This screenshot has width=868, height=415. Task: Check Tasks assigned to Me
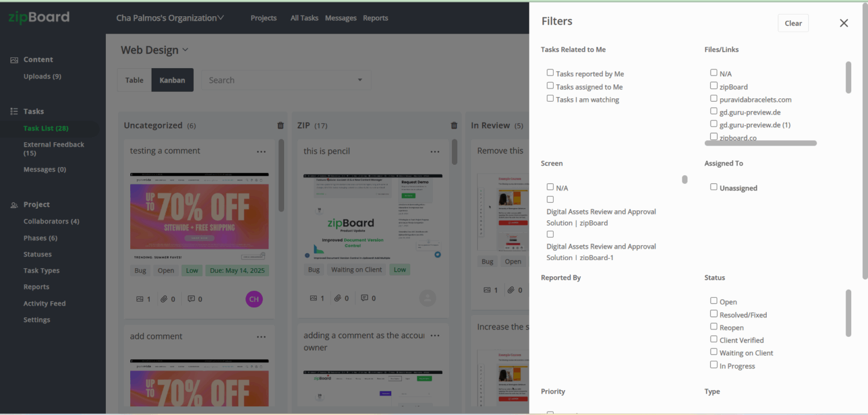tap(550, 86)
